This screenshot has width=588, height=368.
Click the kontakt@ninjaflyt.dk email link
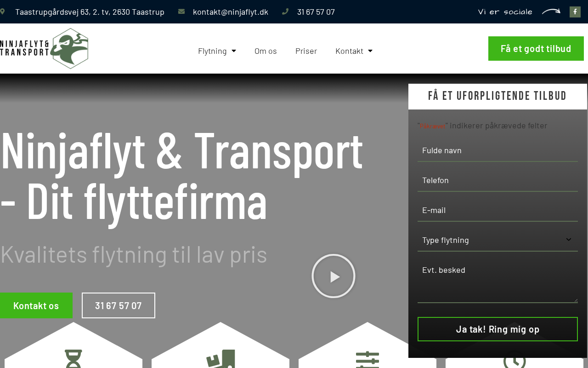tap(231, 12)
